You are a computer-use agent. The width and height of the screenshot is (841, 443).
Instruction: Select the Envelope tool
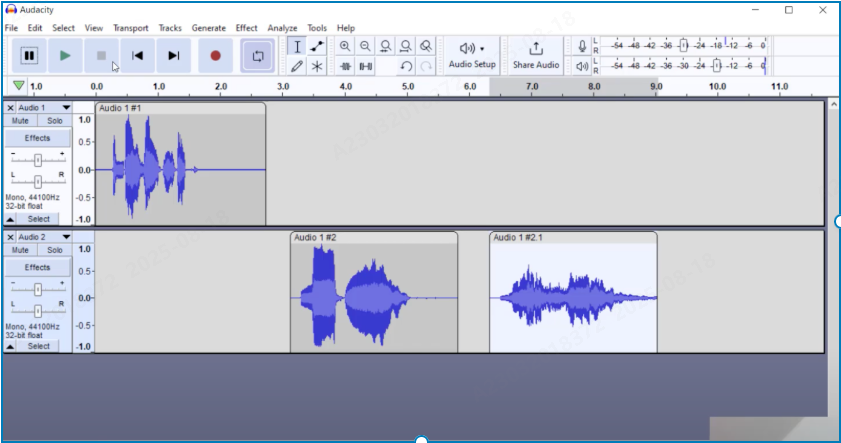point(317,46)
